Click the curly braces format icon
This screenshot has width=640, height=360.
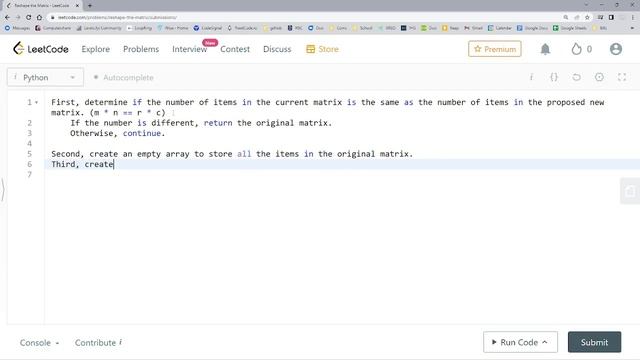pyautogui.click(x=554, y=77)
